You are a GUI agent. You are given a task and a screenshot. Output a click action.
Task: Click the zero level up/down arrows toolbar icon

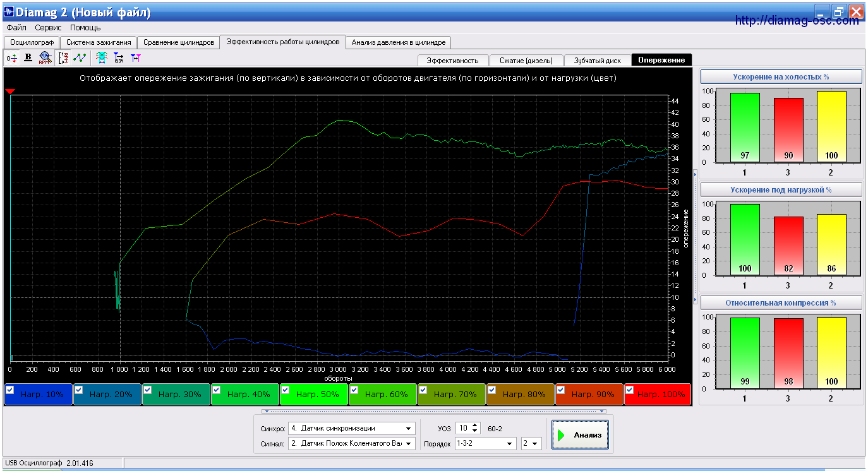pos(12,57)
